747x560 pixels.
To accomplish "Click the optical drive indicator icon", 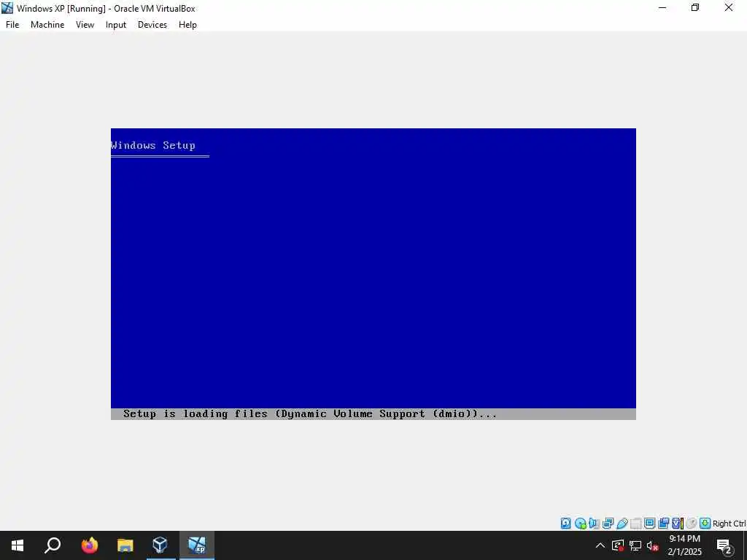I will point(580,524).
